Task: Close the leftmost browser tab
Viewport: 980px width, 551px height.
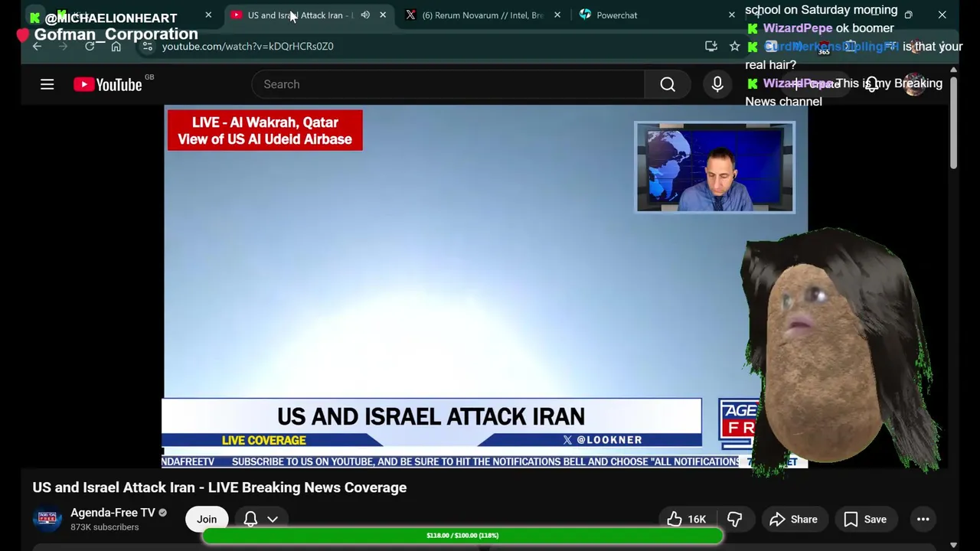Action: click(207, 15)
